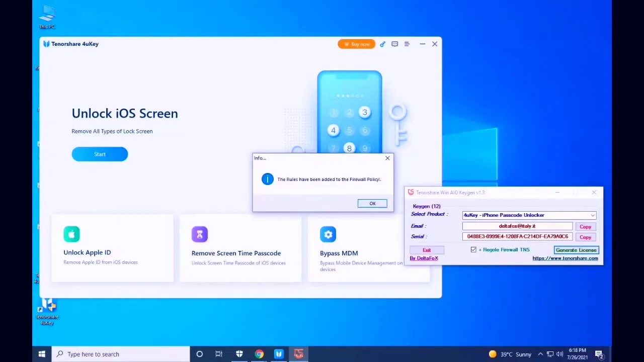This screenshot has height=362, width=644.
Task: Click the green Unlock Apple ID icon
Action: click(71, 234)
